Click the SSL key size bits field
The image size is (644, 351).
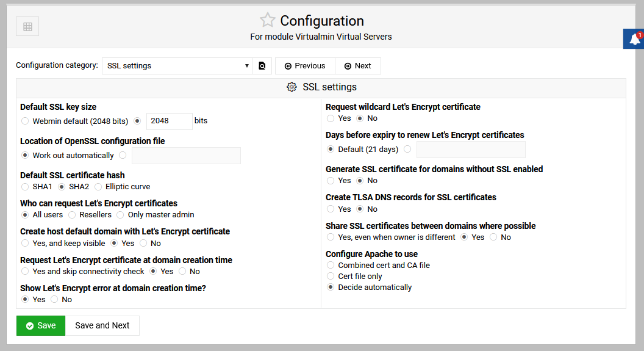(169, 121)
